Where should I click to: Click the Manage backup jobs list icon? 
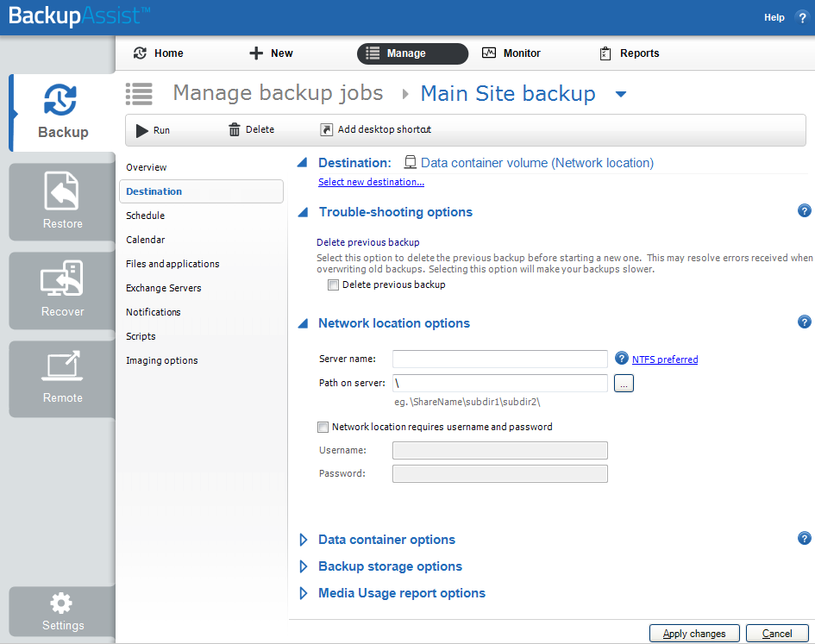[x=139, y=94]
